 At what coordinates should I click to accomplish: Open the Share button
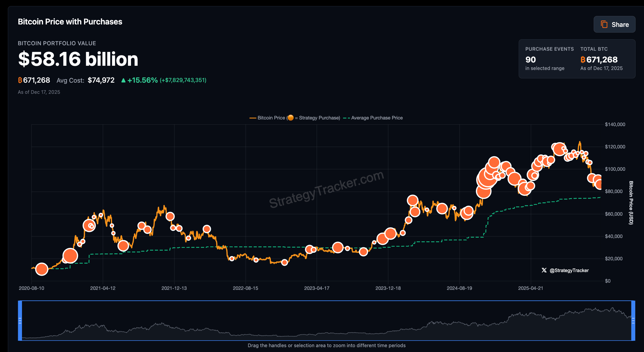pos(614,24)
